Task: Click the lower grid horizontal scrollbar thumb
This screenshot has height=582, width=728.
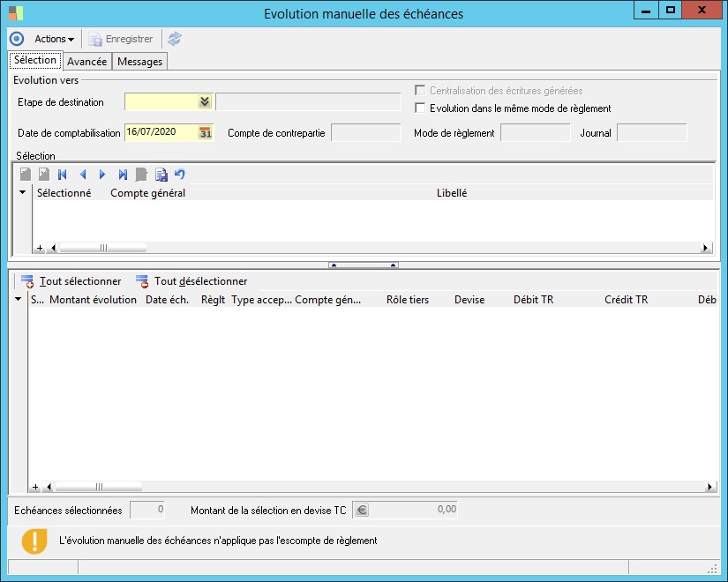Action: coord(99,487)
